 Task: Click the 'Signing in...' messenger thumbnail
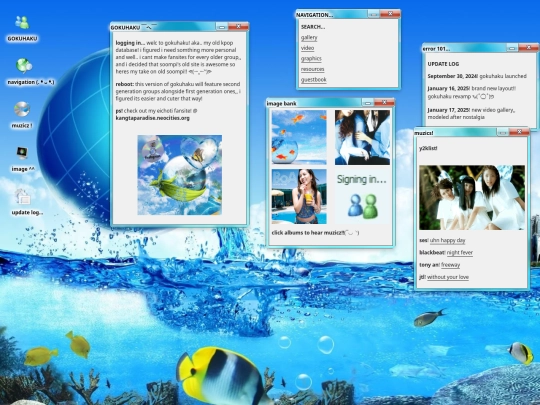(362, 196)
